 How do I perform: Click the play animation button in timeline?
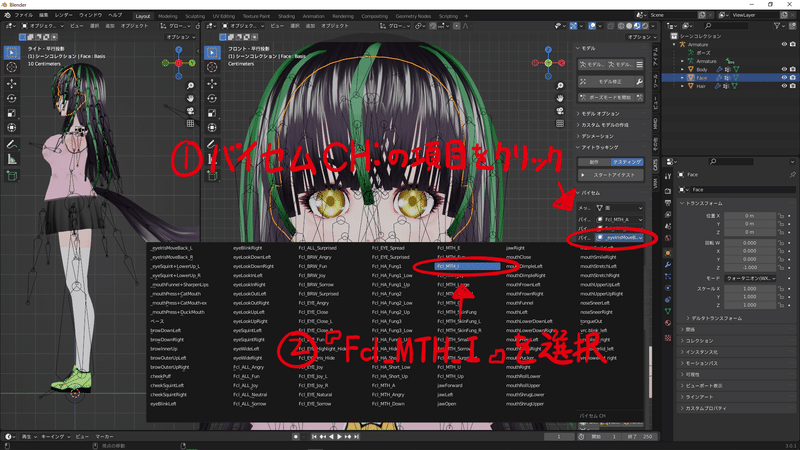point(339,437)
